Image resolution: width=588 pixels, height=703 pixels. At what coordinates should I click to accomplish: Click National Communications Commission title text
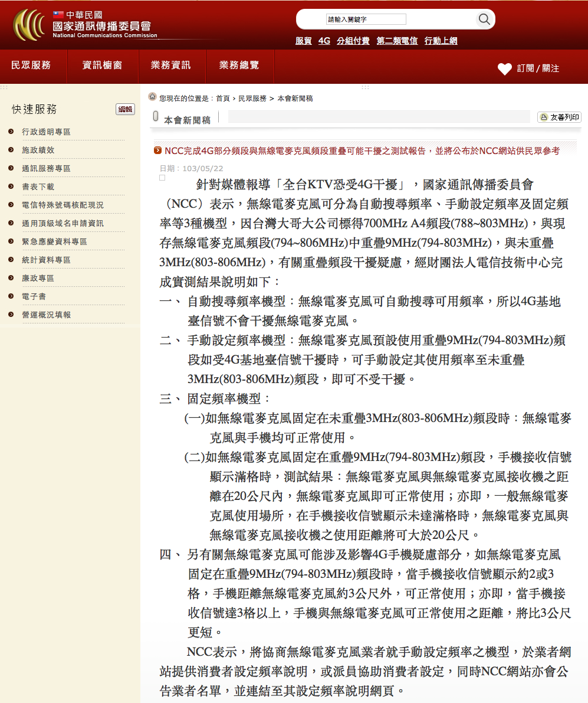tap(105, 35)
